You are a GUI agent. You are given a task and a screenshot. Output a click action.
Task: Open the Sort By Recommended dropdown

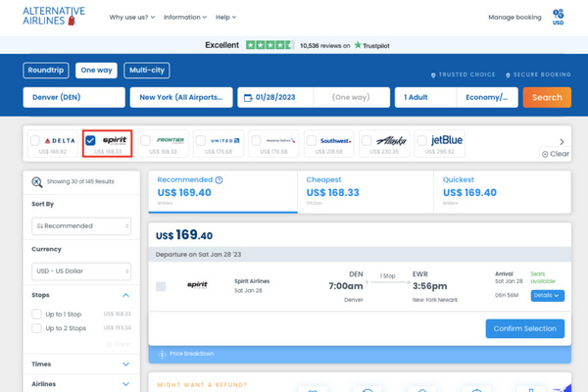(x=81, y=226)
